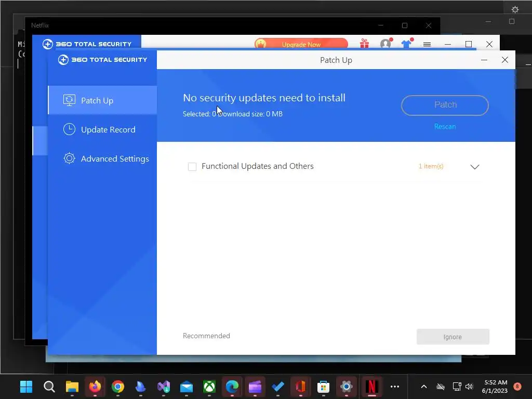Image resolution: width=532 pixels, height=399 pixels.
Task: Open Firefox from the taskbar
Action: point(95,387)
